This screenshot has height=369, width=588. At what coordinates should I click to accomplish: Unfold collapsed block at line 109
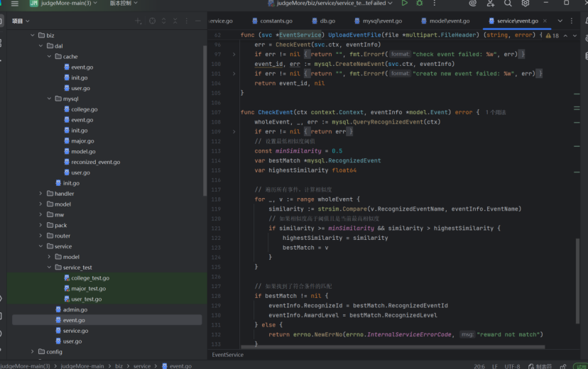234,131
